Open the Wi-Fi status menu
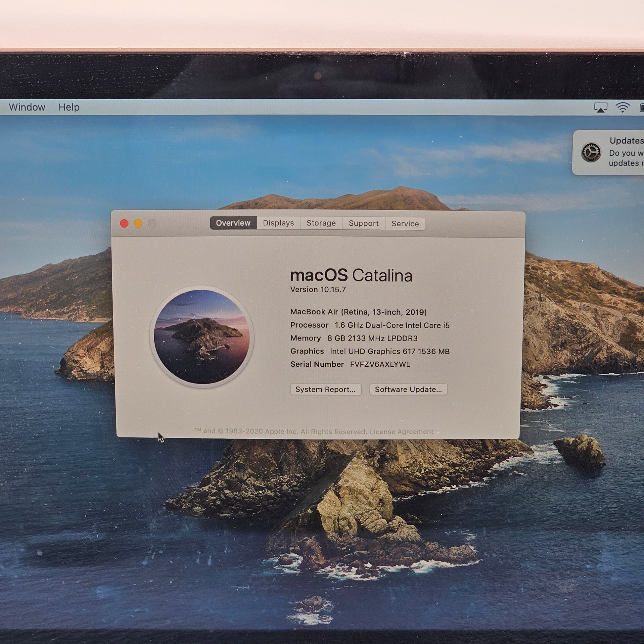This screenshot has height=644, width=644. (x=622, y=107)
